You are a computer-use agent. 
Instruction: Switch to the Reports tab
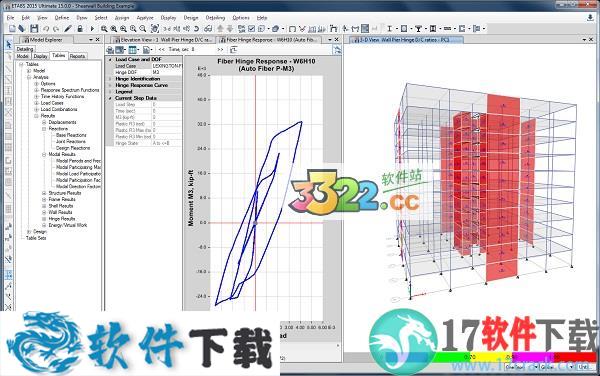click(77, 56)
